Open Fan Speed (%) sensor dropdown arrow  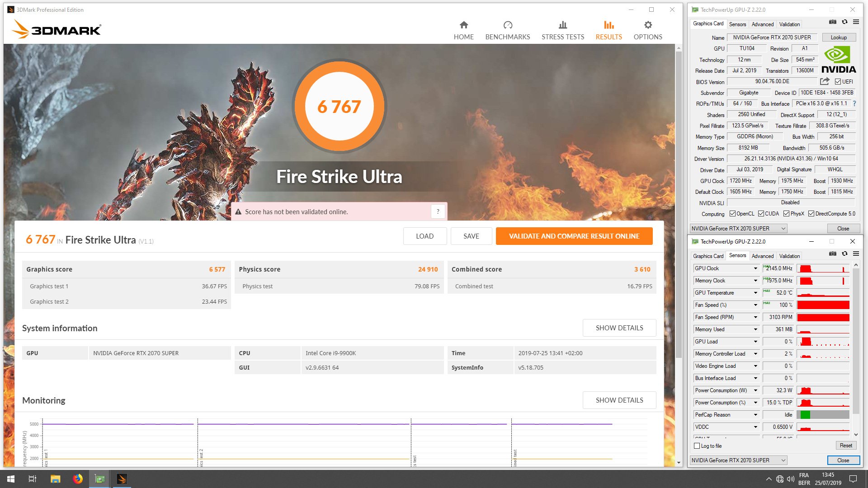[755, 305]
